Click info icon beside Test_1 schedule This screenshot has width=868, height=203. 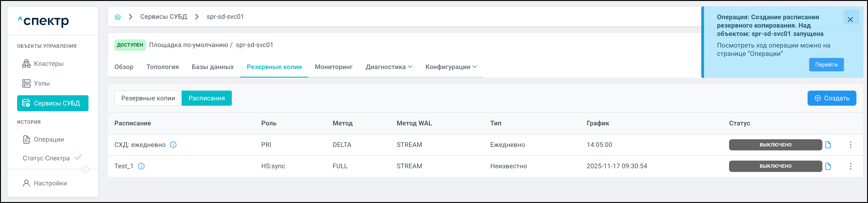tap(142, 166)
